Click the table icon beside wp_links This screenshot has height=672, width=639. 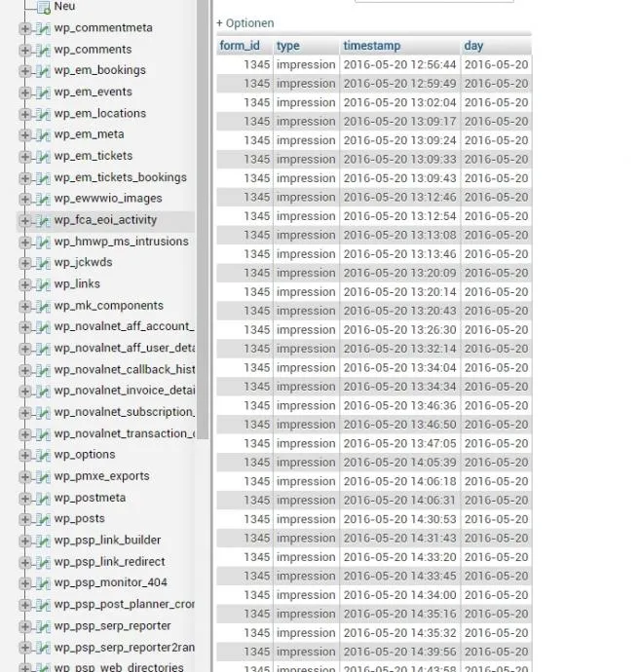pos(43,284)
